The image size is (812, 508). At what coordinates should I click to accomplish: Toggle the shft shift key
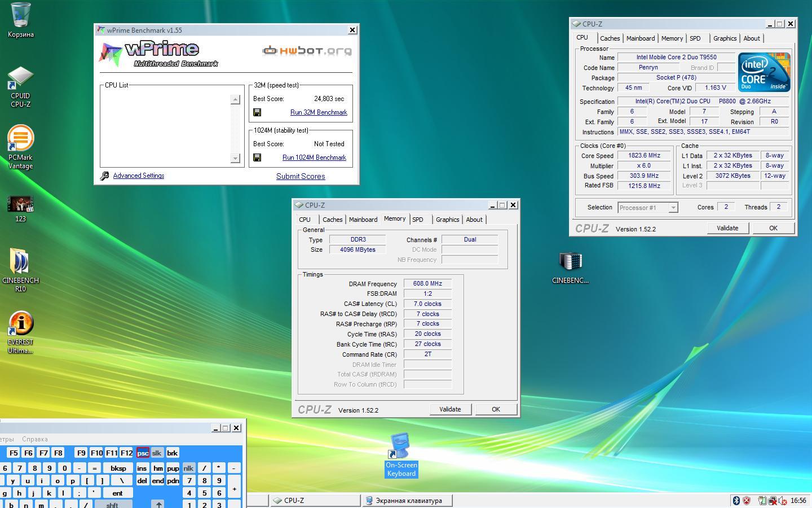(112, 505)
